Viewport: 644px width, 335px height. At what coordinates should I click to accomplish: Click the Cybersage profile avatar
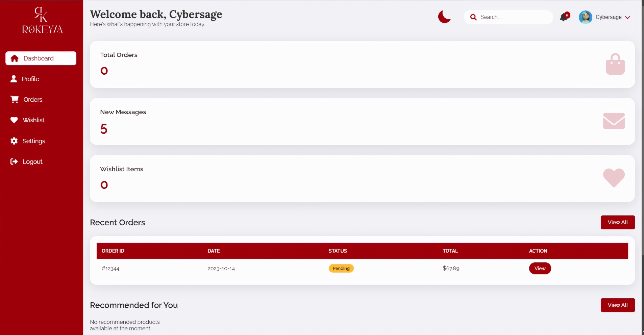click(x=585, y=17)
